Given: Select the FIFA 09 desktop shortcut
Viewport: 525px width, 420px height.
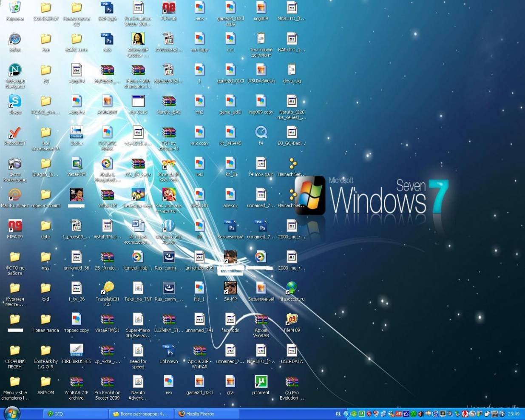Looking at the screenshot, I should (15, 226).
